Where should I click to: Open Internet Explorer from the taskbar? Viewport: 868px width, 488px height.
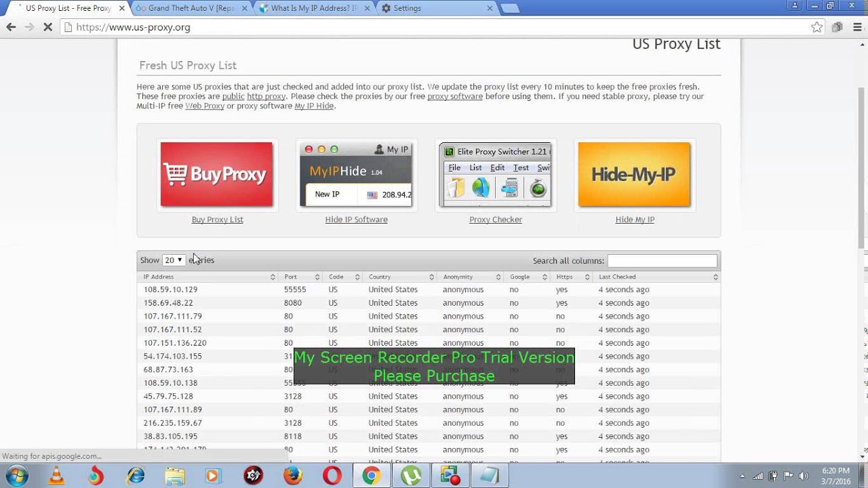(x=136, y=476)
